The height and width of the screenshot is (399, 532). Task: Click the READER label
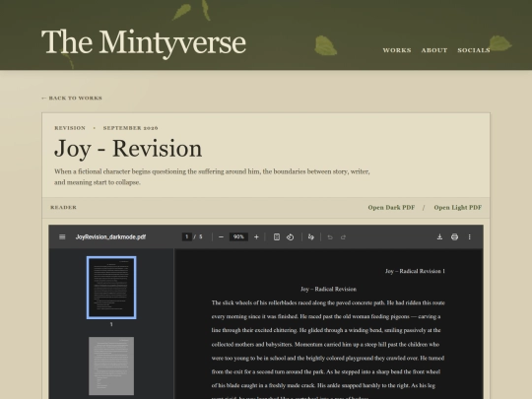pyautogui.click(x=63, y=207)
